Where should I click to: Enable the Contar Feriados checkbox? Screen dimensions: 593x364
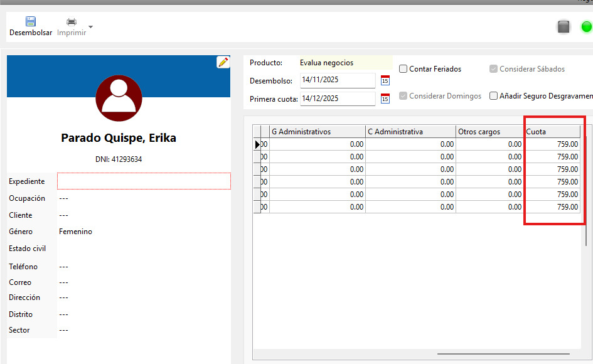[403, 69]
